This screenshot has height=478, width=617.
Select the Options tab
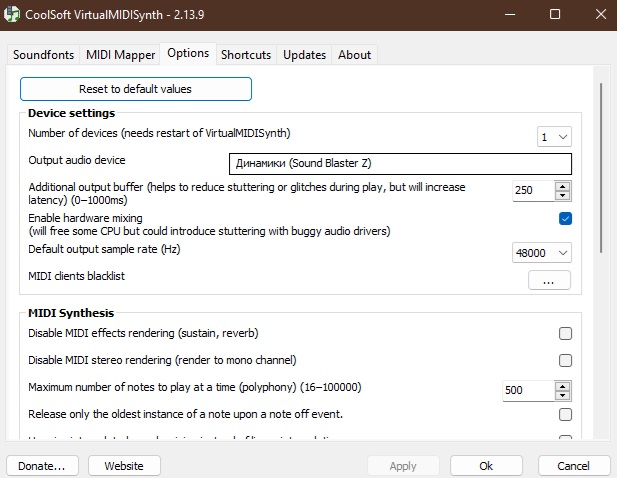(188, 53)
